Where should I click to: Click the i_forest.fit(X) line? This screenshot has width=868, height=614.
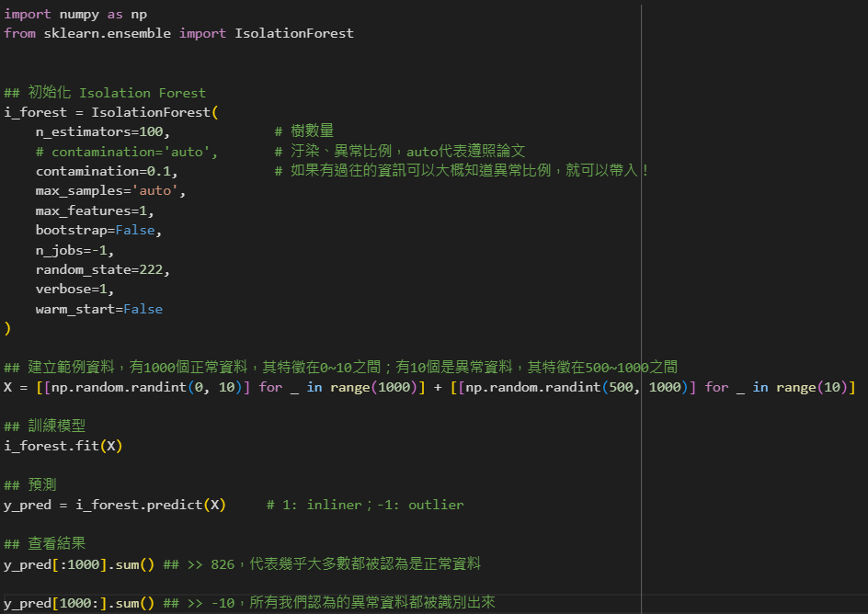(63, 446)
